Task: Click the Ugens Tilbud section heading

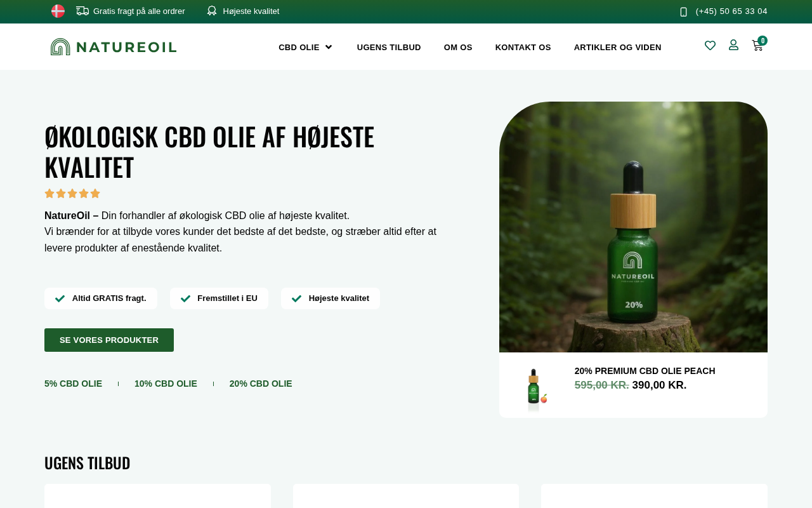Action: coord(88,463)
